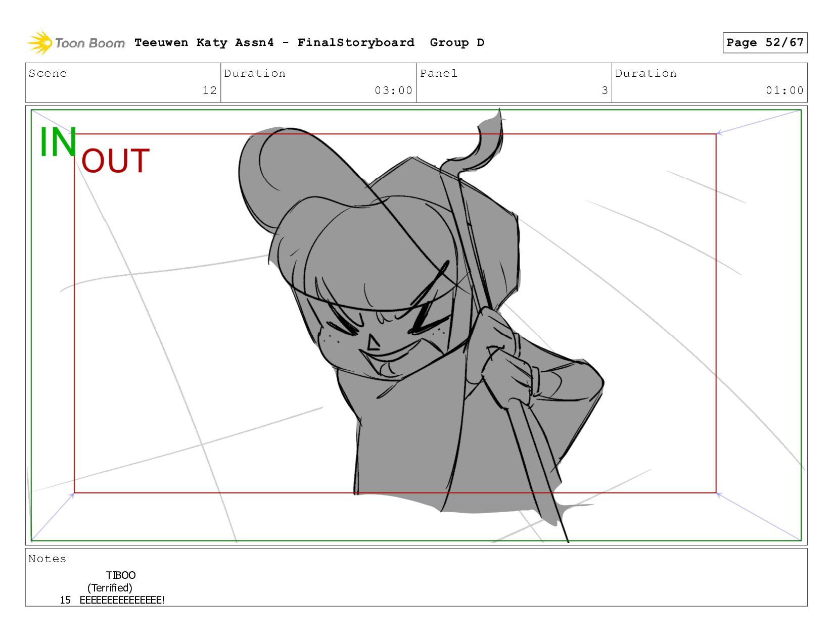Click dialogue line number 15

pyautogui.click(x=65, y=600)
